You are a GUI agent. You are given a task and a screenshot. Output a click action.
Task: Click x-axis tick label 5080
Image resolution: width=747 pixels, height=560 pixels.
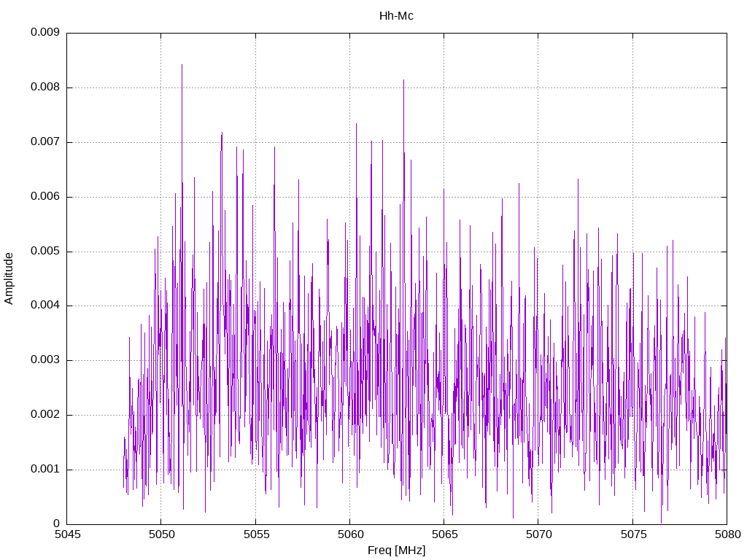pyautogui.click(x=727, y=534)
